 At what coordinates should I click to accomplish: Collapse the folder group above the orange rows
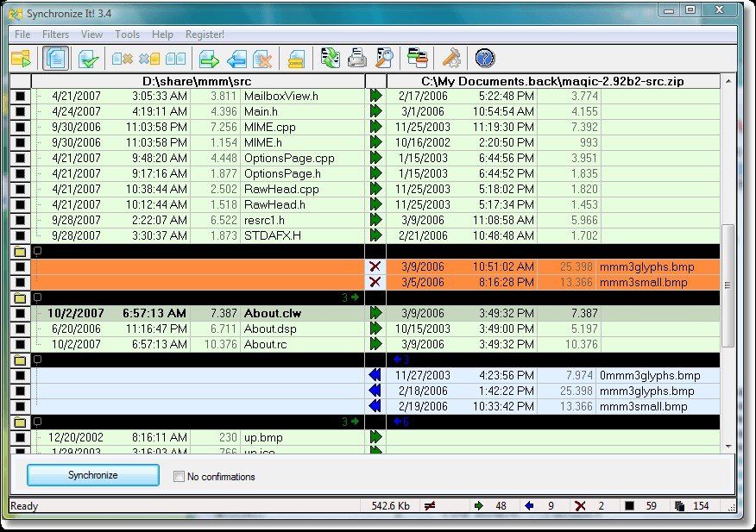37,251
